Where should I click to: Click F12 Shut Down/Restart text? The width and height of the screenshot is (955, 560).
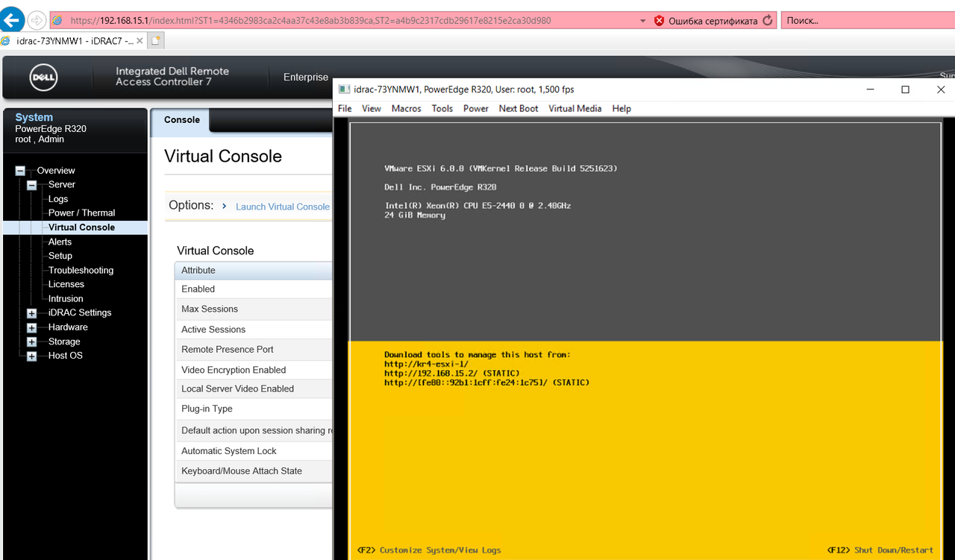pyautogui.click(x=880, y=550)
